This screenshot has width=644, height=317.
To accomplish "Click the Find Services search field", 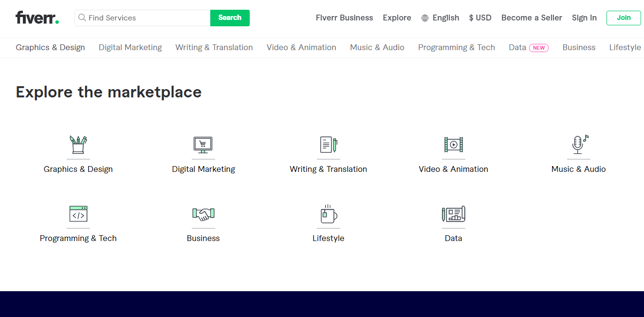I will pos(143,18).
